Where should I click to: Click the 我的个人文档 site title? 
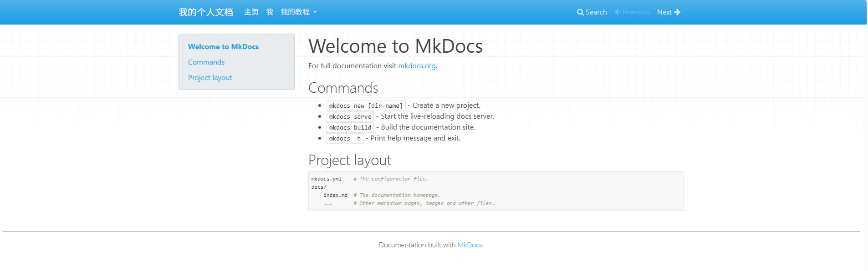pyautogui.click(x=206, y=12)
